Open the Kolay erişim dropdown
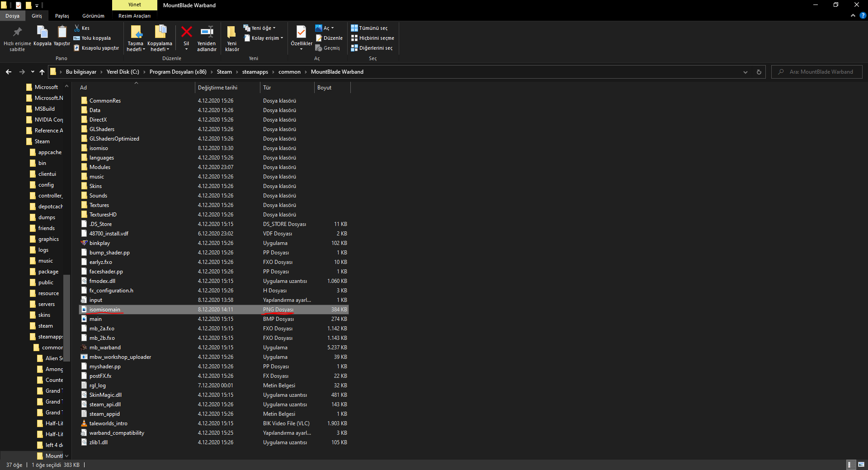Viewport: 868px width, 470px height. point(264,38)
